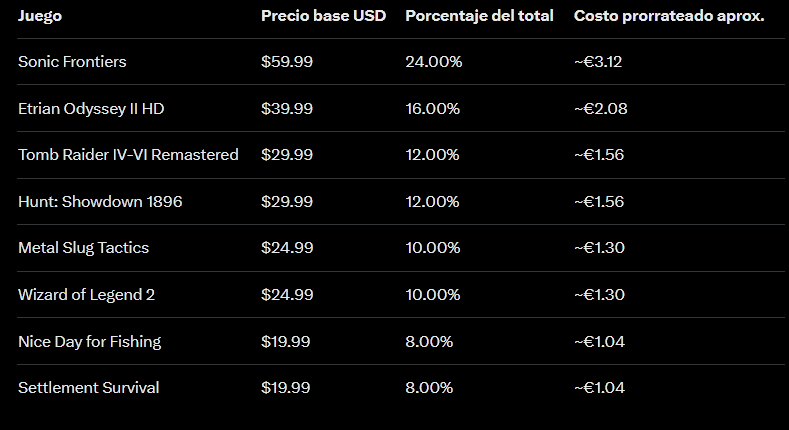Click the Costo prorrateado aprox. header

pyautogui.click(x=669, y=17)
